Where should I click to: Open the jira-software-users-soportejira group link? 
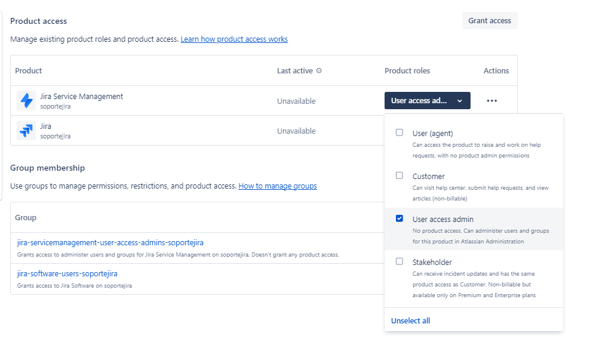[x=67, y=274]
